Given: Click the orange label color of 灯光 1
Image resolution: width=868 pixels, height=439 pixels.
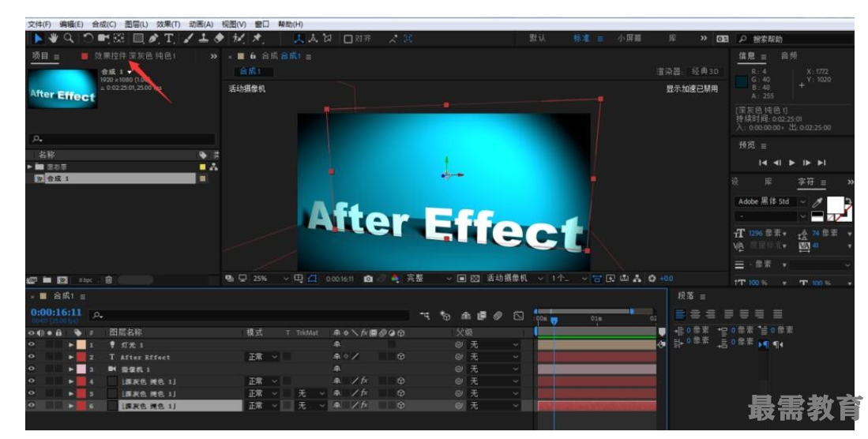Looking at the screenshot, I should point(81,344).
